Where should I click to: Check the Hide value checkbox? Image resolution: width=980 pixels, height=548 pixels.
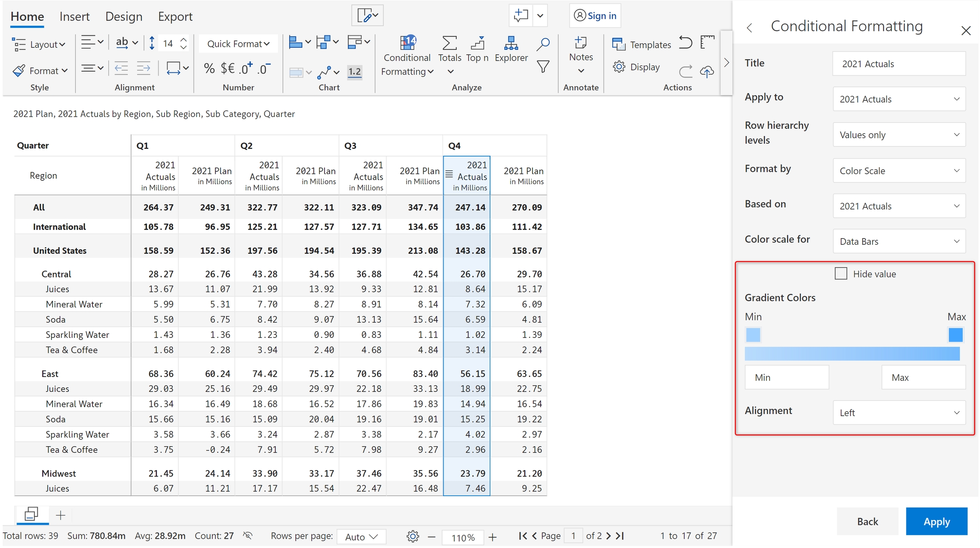coord(840,274)
